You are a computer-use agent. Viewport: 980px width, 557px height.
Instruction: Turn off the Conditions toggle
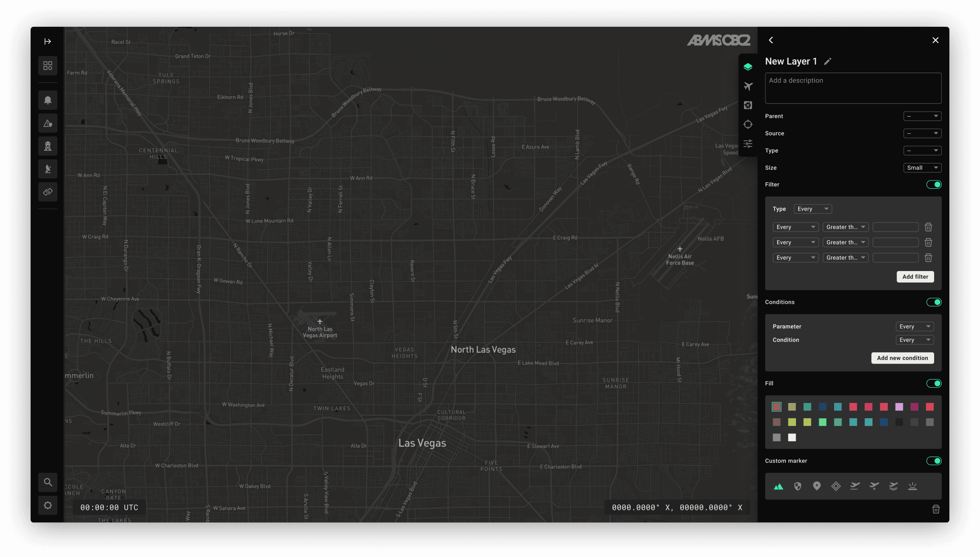click(934, 302)
